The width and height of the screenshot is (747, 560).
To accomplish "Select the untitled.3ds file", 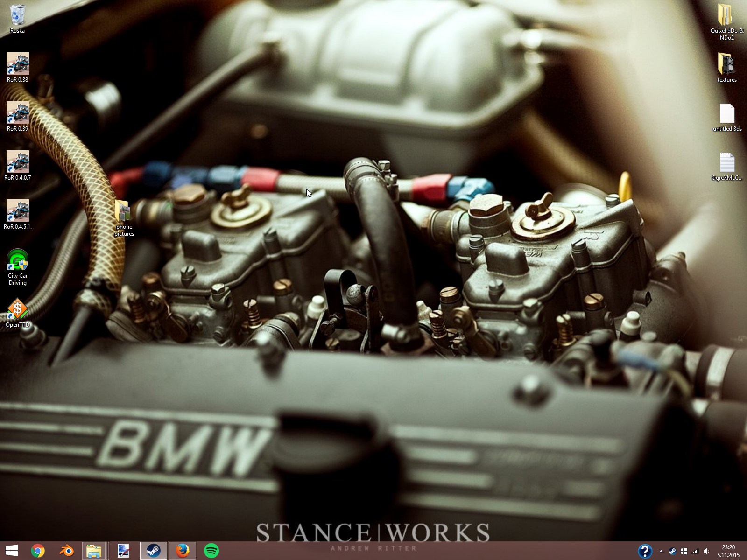I will coord(727,117).
